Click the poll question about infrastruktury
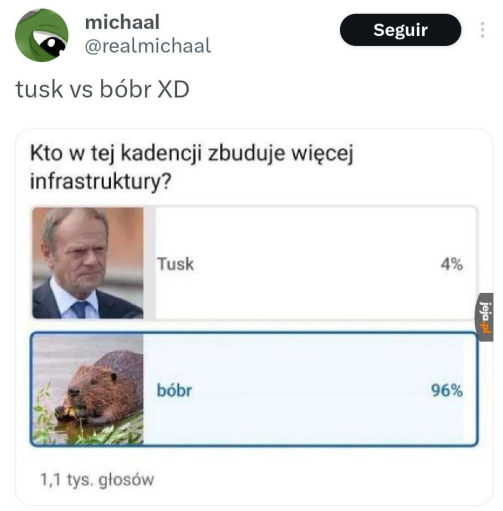 [192, 167]
